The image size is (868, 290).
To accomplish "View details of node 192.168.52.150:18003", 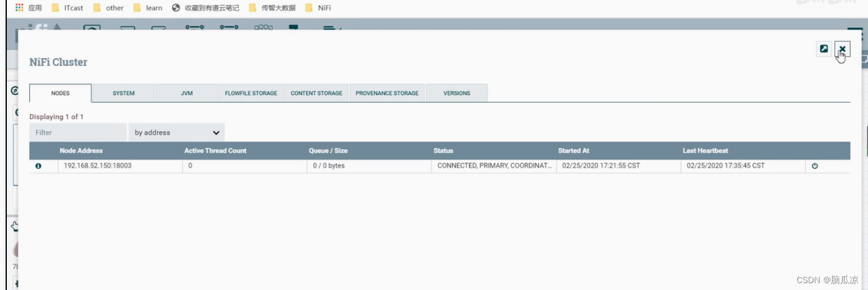I will click(x=38, y=166).
